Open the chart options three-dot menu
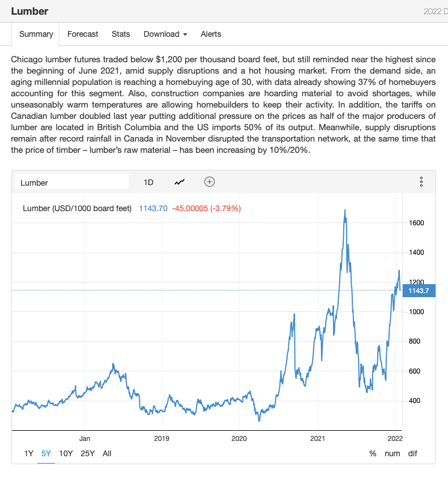Screen dimensions: 448x480 421,182
